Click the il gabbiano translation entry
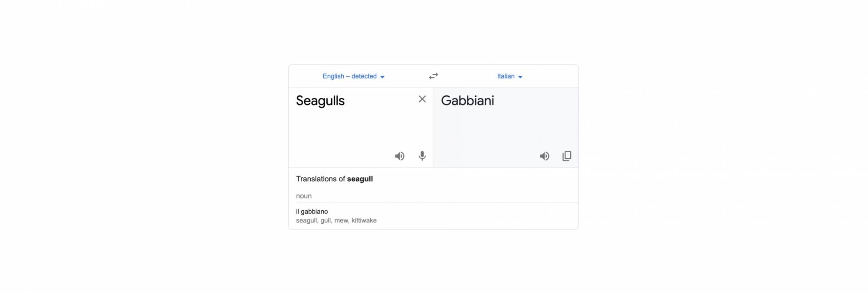 coord(312,212)
